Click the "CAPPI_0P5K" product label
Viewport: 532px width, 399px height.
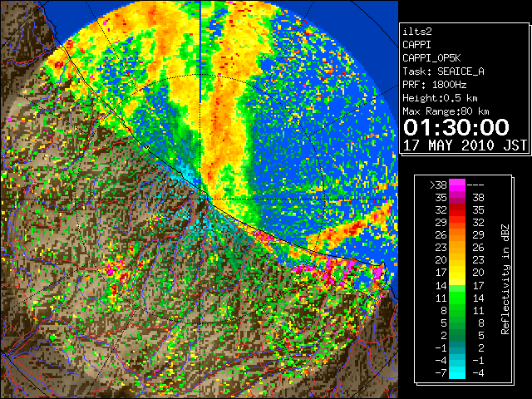[x=431, y=58]
